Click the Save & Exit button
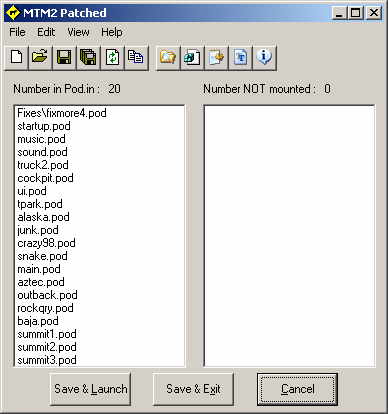Viewport: 388px width, 414px height. coord(193,389)
